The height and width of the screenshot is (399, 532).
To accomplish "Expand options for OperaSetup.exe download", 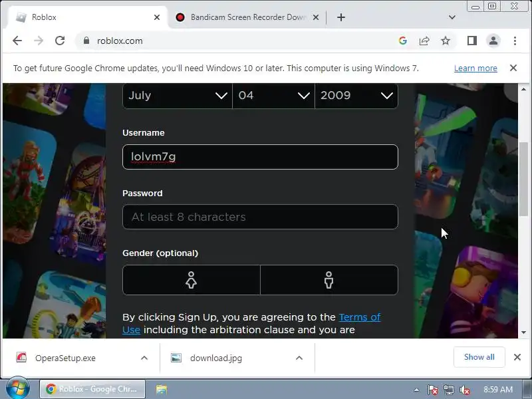I will [x=144, y=358].
